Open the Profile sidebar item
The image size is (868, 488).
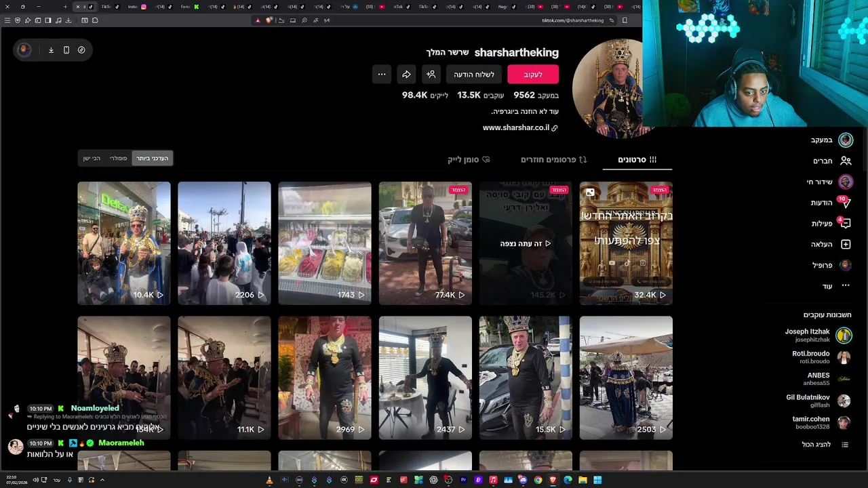pyautogui.click(x=831, y=265)
